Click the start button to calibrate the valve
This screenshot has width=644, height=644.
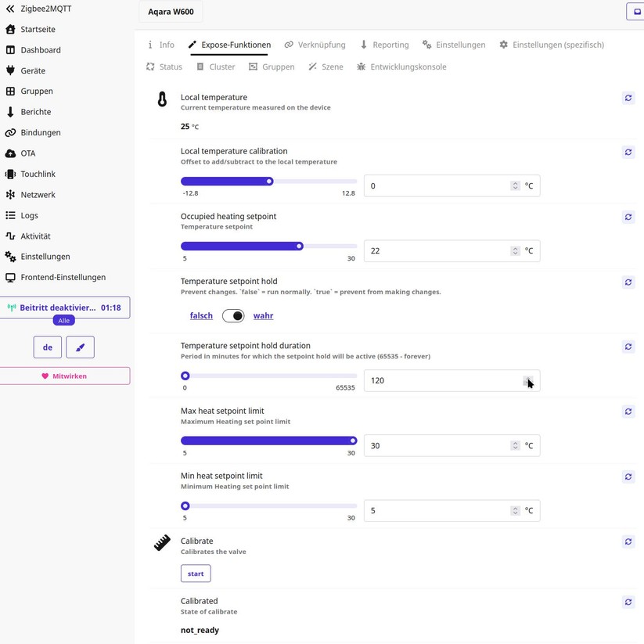pyautogui.click(x=195, y=573)
